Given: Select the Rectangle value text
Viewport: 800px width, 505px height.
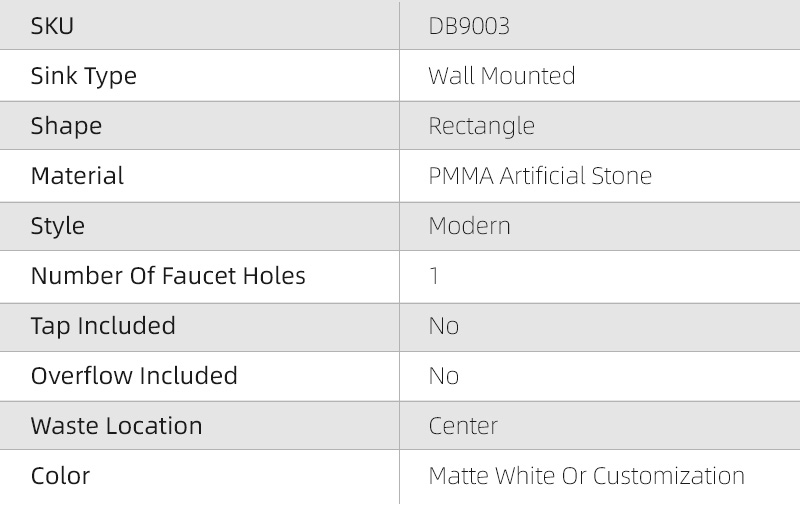Looking at the screenshot, I should click(481, 126).
